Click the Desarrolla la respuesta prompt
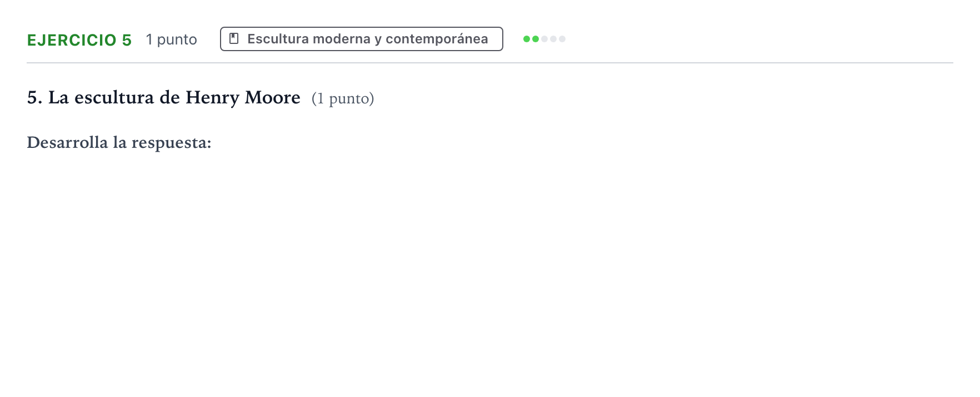Viewport: 980px width, 397px height. click(119, 142)
